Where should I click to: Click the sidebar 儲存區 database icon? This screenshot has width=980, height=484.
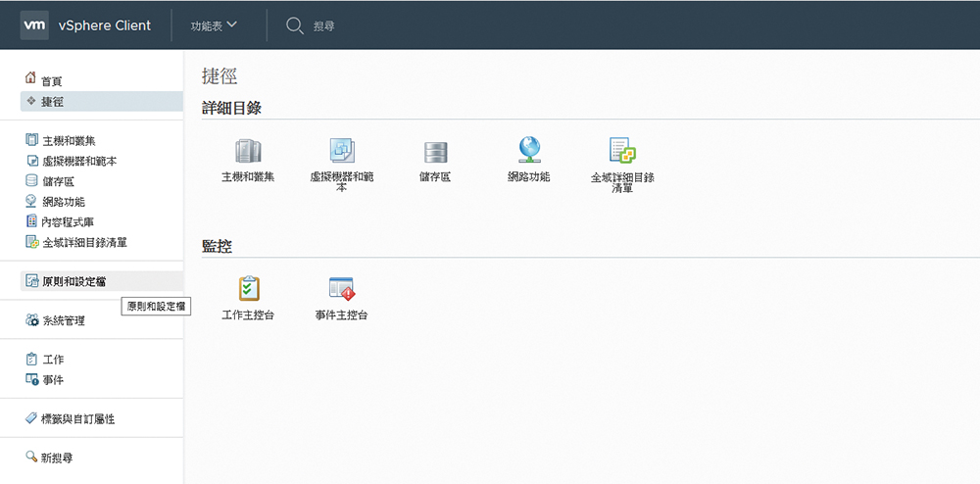click(x=31, y=180)
